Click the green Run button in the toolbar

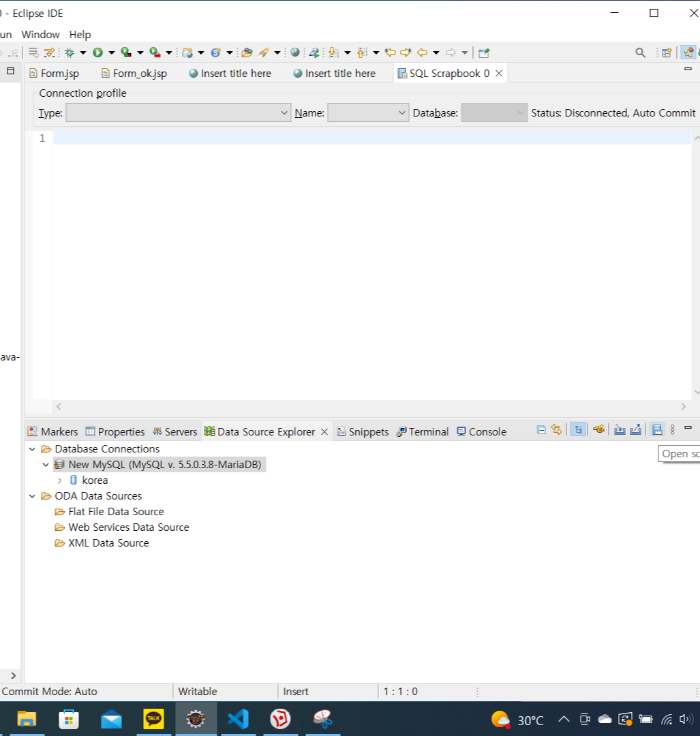click(x=97, y=52)
